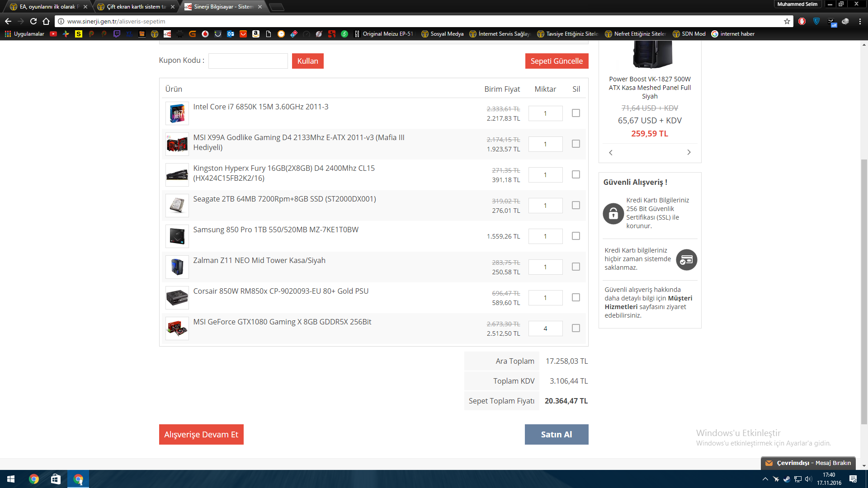Viewport: 868px width, 488px height.
Task: Click the Vodafone bookmark icon
Action: pos(205,34)
